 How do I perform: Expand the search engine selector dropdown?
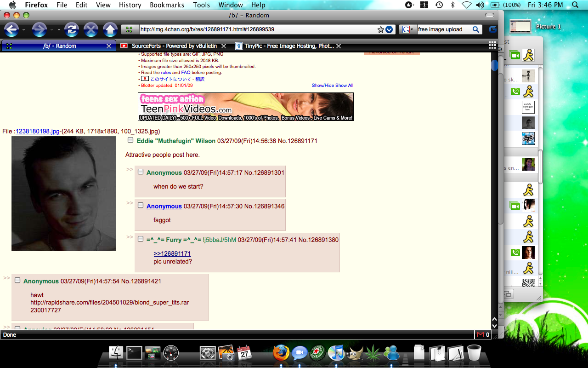(x=407, y=29)
